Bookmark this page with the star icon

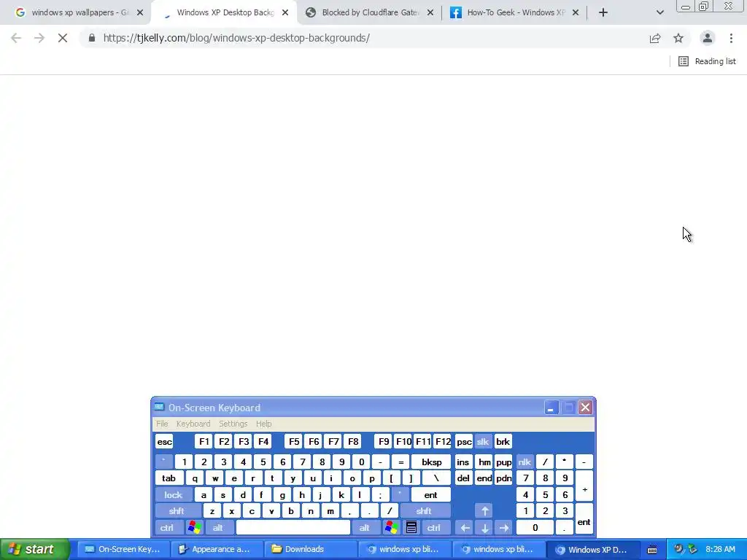pos(678,38)
